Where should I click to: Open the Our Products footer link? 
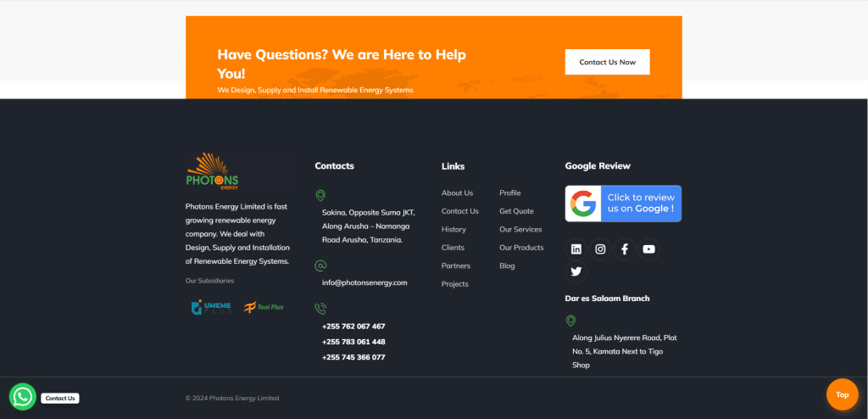[x=521, y=248]
